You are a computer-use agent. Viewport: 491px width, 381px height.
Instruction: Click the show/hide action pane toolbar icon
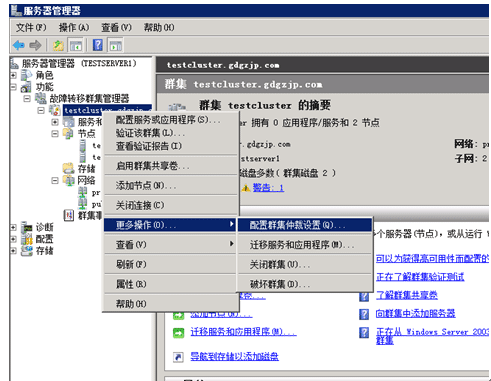pos(116,45)
